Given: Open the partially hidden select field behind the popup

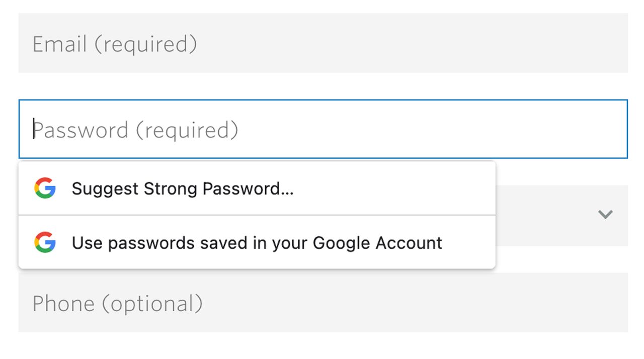Looking at the screenshot, I should (x=561, y=215).
